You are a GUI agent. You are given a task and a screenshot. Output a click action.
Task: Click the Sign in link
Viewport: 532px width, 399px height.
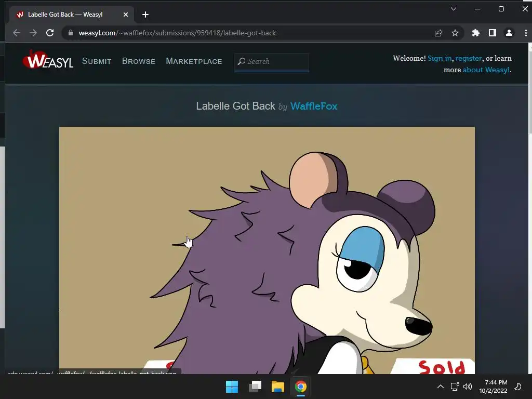440,58
